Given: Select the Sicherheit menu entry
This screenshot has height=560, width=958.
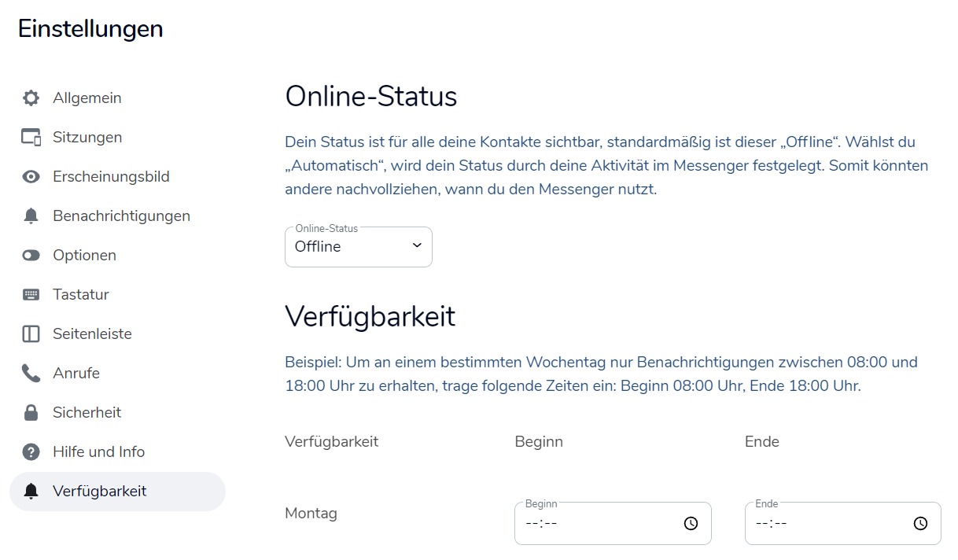Looking at the screenshot, I should point(87,413).
